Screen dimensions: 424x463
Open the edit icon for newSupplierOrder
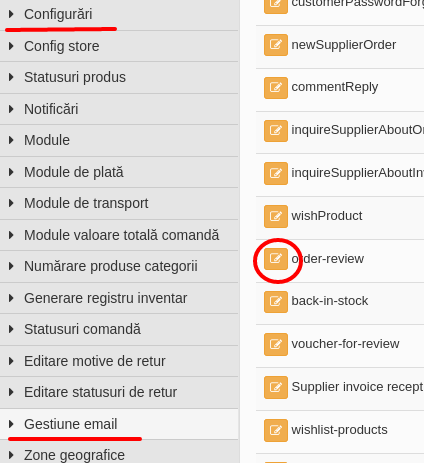click(x=276, y=45)
